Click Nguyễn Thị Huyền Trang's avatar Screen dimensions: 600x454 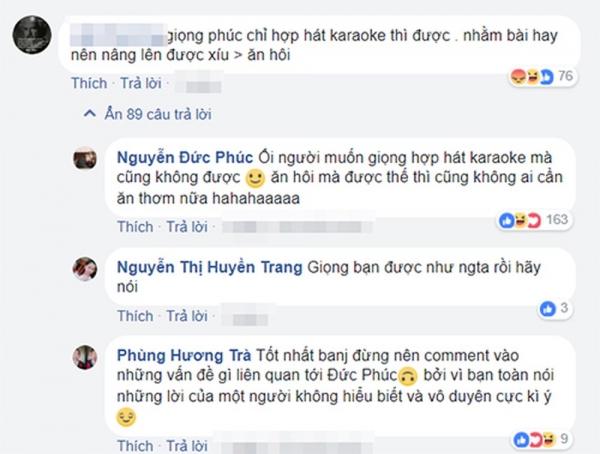pos(84,268)
